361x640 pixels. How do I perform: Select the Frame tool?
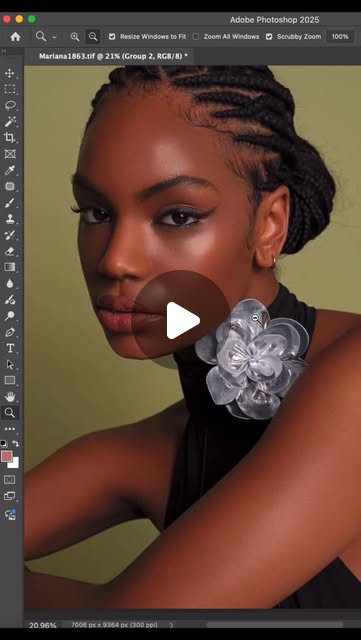tap(10, 154)
